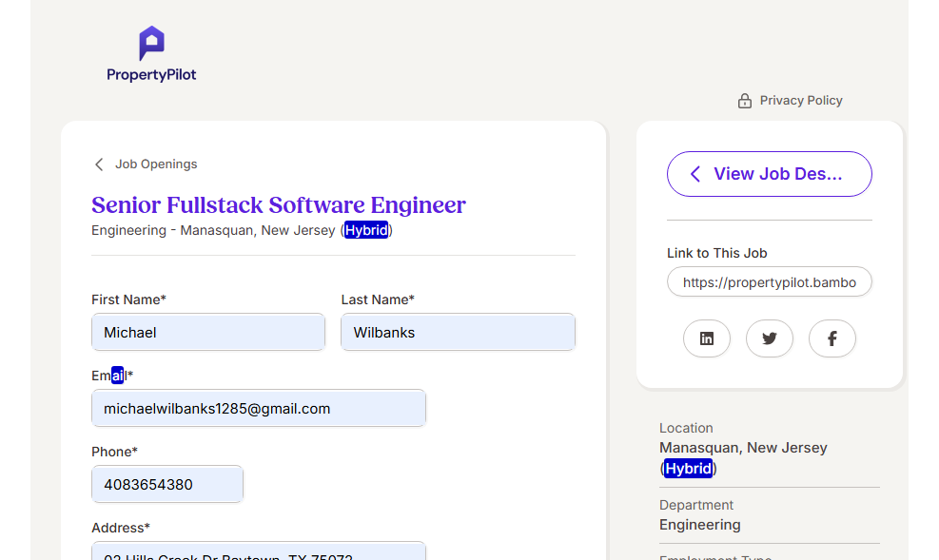Open the Privacy Policy link
939x560 pixels.
click(x=800, y=101)
